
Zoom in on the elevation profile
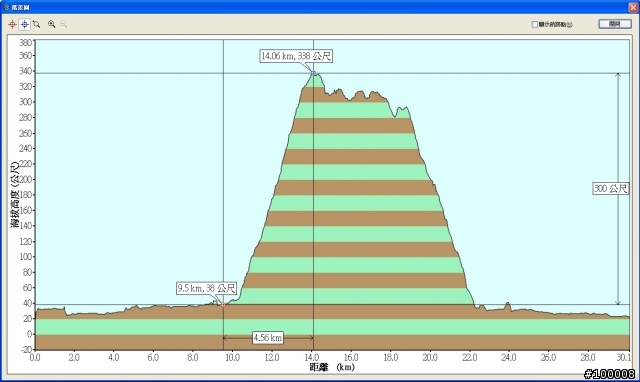51,24
